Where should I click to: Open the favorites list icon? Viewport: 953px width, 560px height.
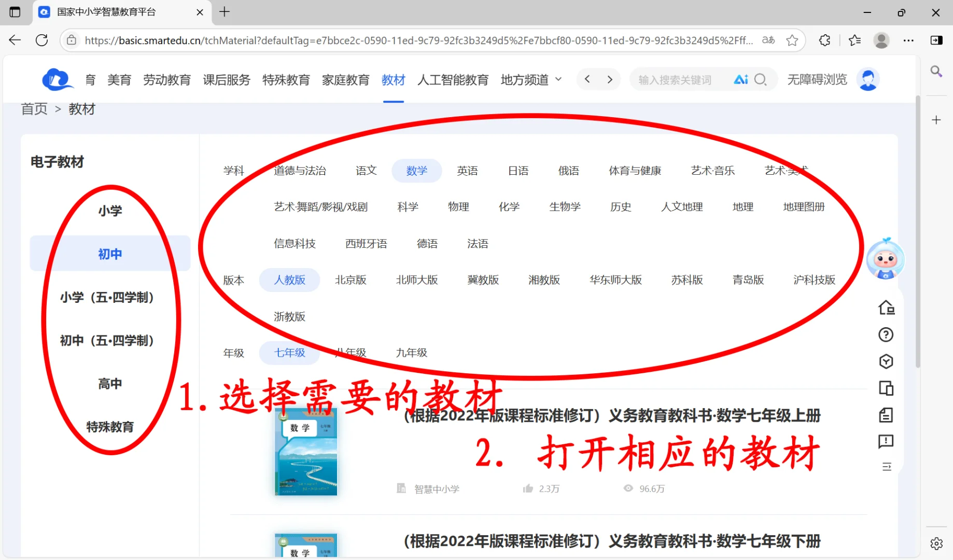[x=854, y=40]
